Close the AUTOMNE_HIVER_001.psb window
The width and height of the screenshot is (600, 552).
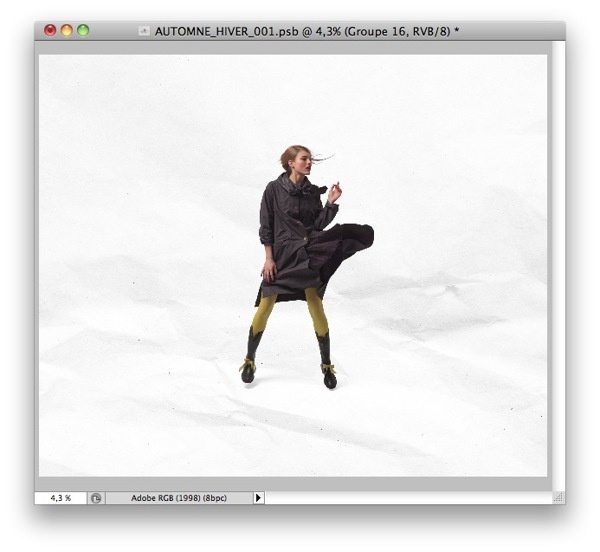(50, 30)
